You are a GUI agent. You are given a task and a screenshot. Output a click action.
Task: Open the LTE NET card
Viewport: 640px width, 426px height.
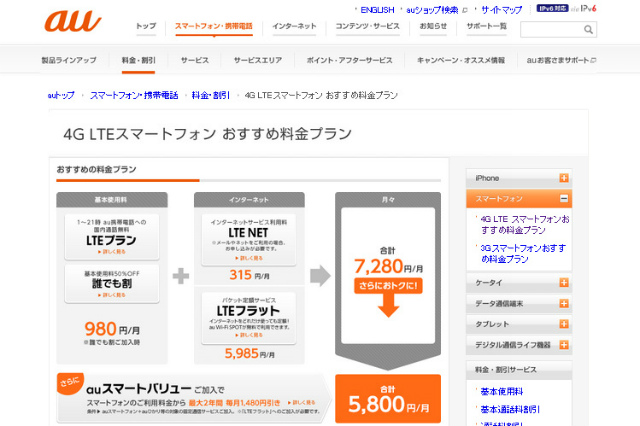tap(249, 240)
